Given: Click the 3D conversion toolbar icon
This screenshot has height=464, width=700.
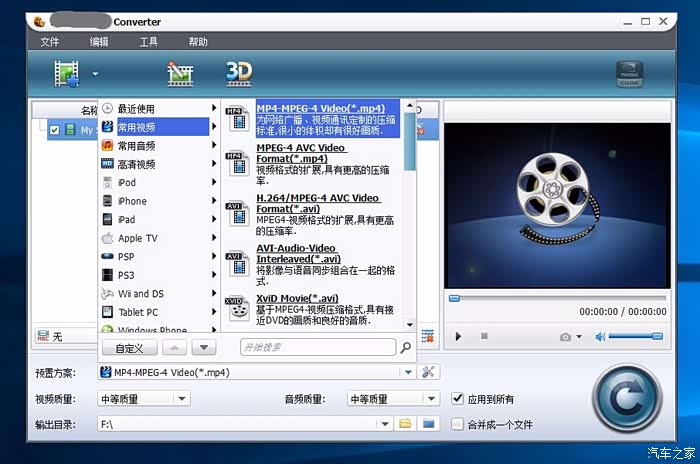Looking at the screenshot, I should (x=239, y=72).
